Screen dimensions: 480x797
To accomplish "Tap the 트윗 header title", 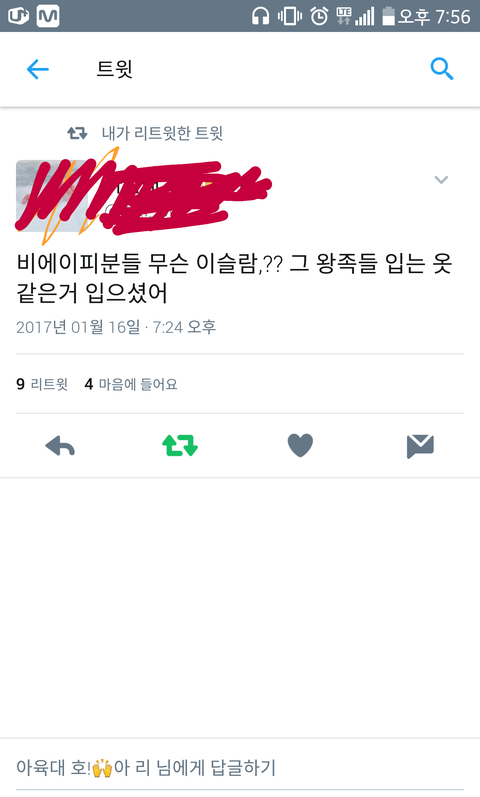I will click(114, 69).
